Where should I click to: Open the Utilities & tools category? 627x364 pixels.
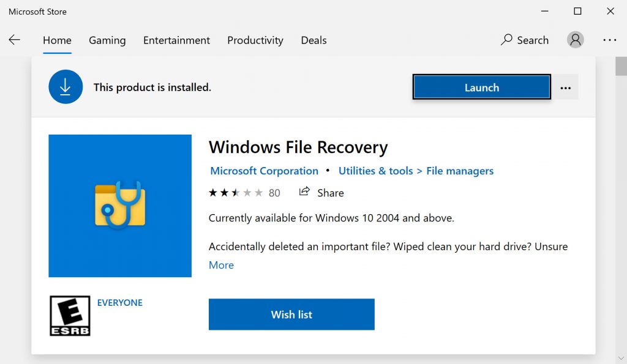tap(375, 171)
